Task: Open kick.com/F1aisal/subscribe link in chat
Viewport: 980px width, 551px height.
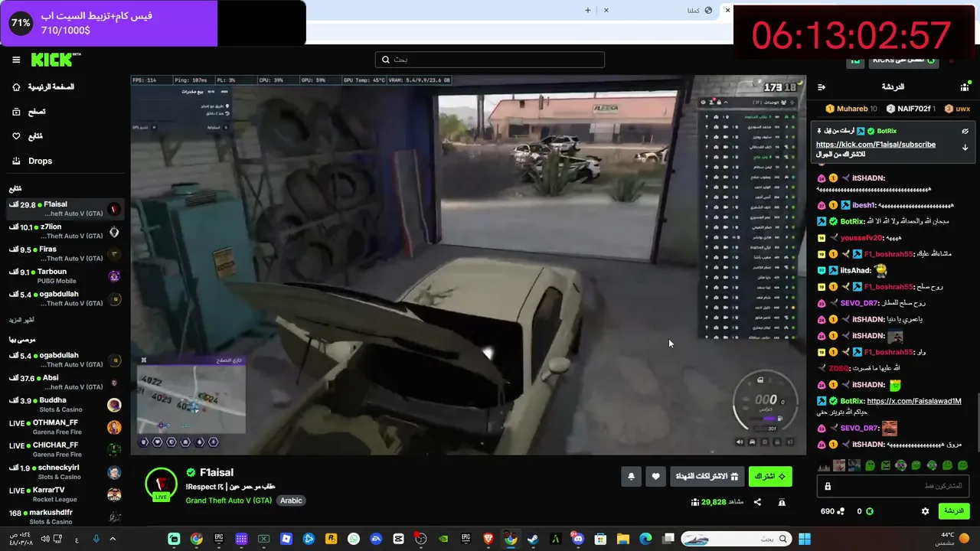Action: click(875, 145)
